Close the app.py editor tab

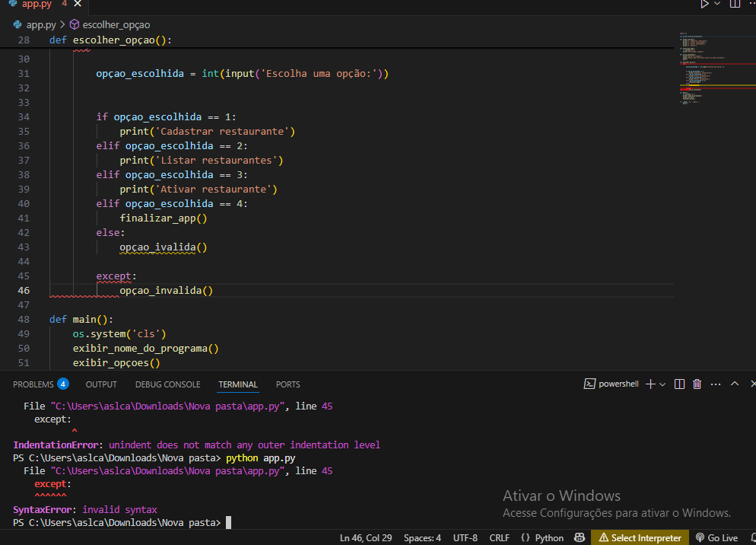coord(78,4)
